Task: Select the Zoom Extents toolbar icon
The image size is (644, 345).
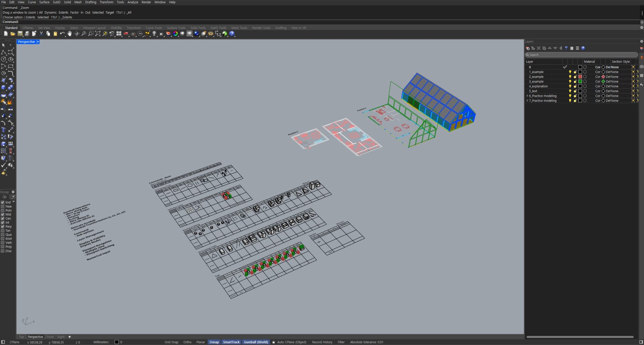Action: (x=98, y=34)
